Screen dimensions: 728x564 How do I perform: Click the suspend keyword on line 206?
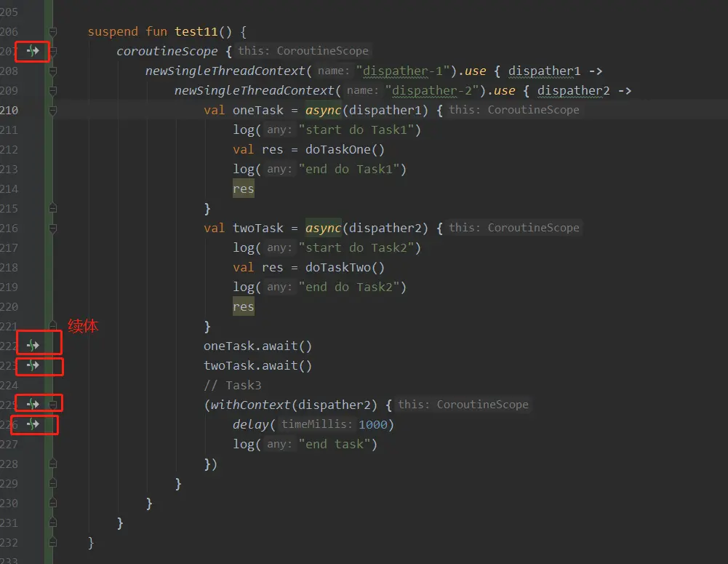pyautogui.click(x=113, y=31)
